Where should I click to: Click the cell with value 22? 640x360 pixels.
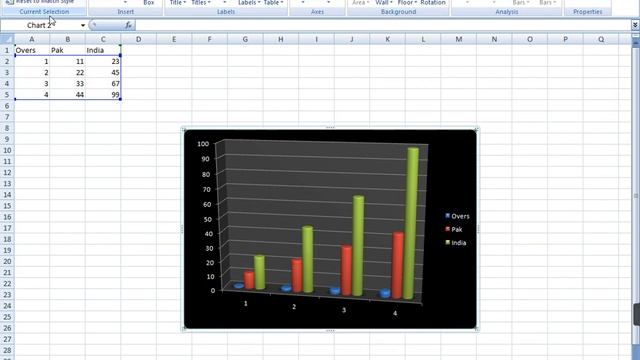pyautogui.click(x=67, y=72)
